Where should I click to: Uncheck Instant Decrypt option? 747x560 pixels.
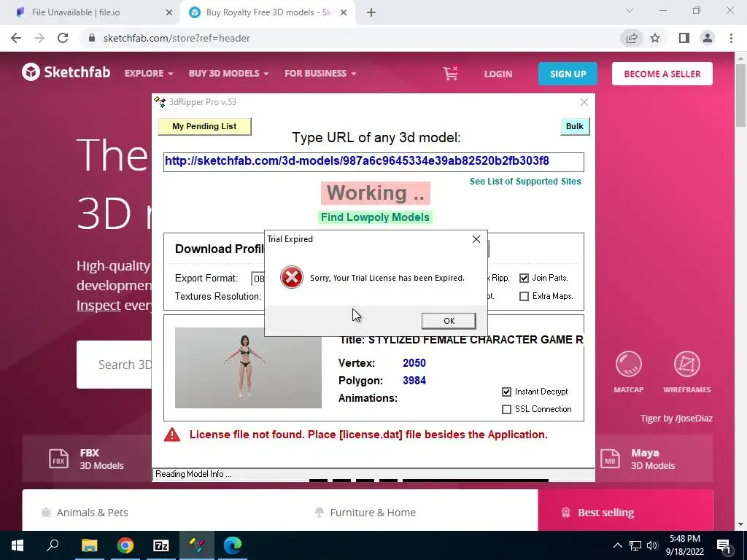[506, 392]
